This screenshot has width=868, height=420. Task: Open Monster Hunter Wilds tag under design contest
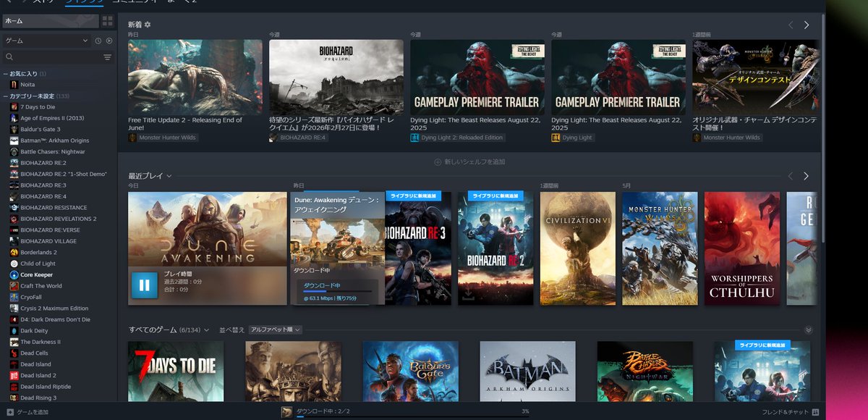pos(727,138)
